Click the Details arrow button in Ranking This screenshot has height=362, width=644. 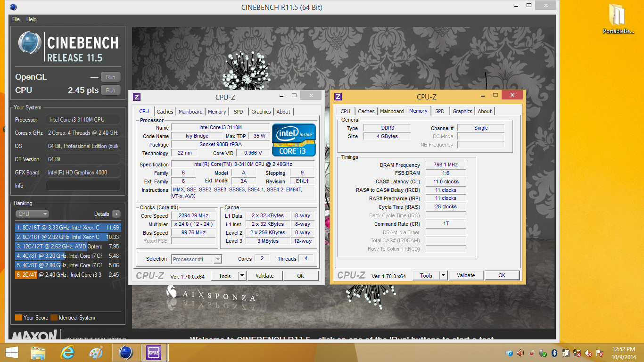(116, 214)
